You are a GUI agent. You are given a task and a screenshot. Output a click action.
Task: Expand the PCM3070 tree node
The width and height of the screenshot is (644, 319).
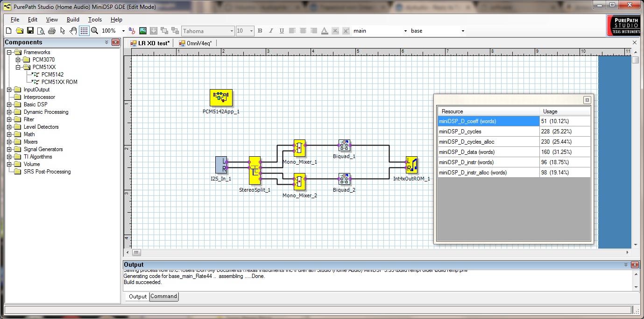(18, 60)
